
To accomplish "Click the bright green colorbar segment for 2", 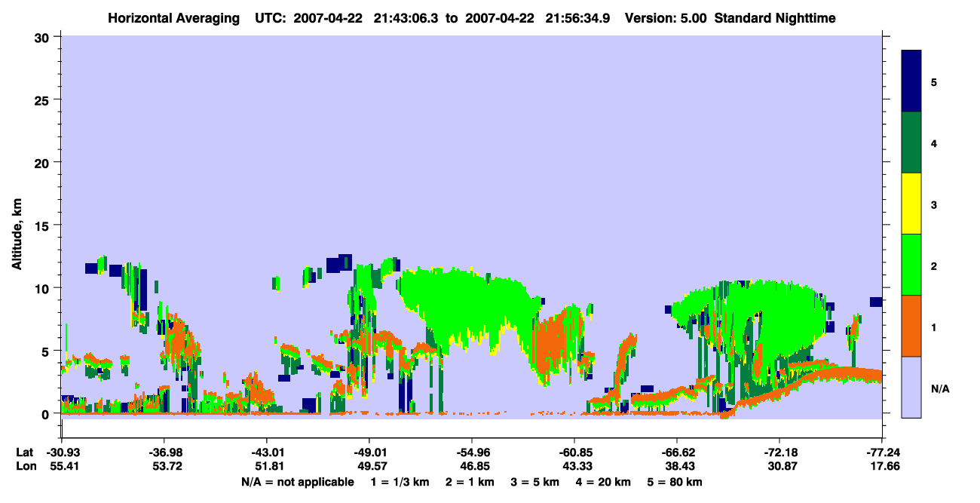I will coord(911,265).
